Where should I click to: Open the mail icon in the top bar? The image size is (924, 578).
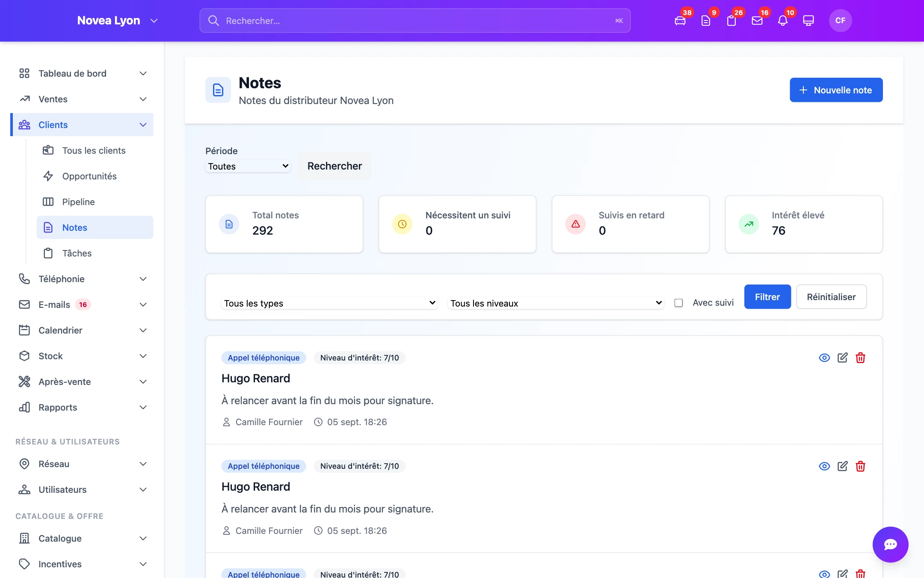[x=757, y=21]
